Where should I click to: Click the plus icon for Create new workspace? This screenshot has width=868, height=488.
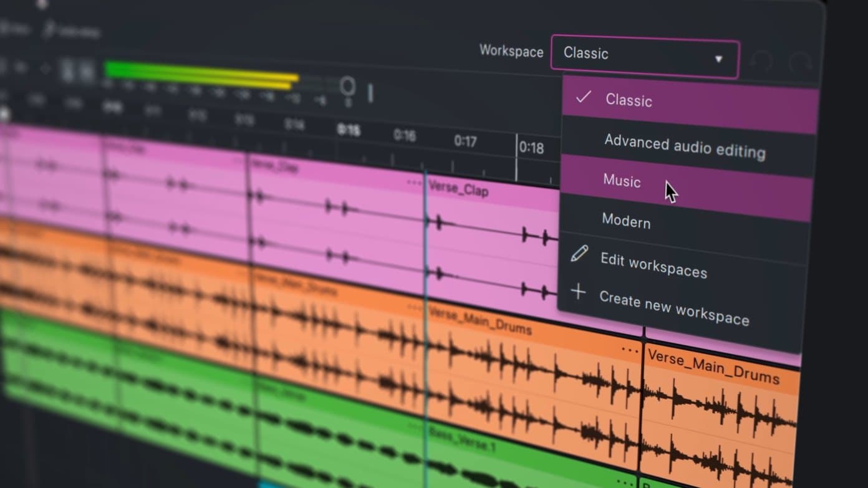(x=578, y=291)
